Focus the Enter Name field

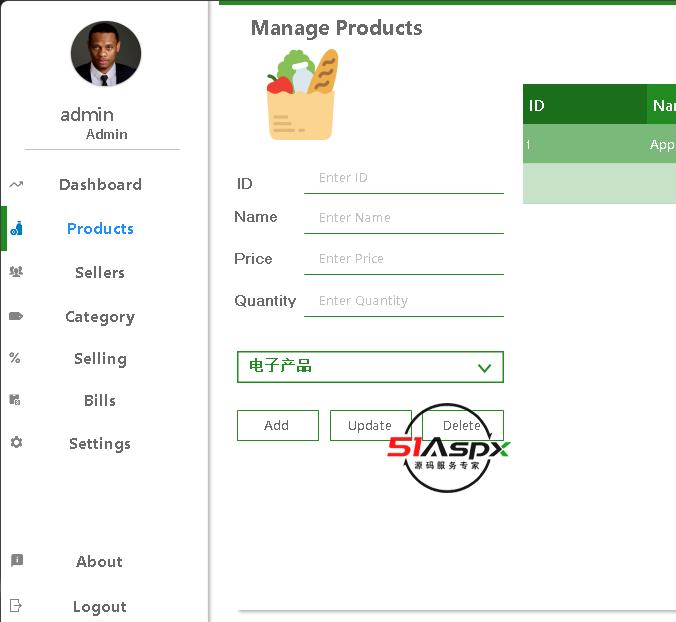click(x=404, y=219)
